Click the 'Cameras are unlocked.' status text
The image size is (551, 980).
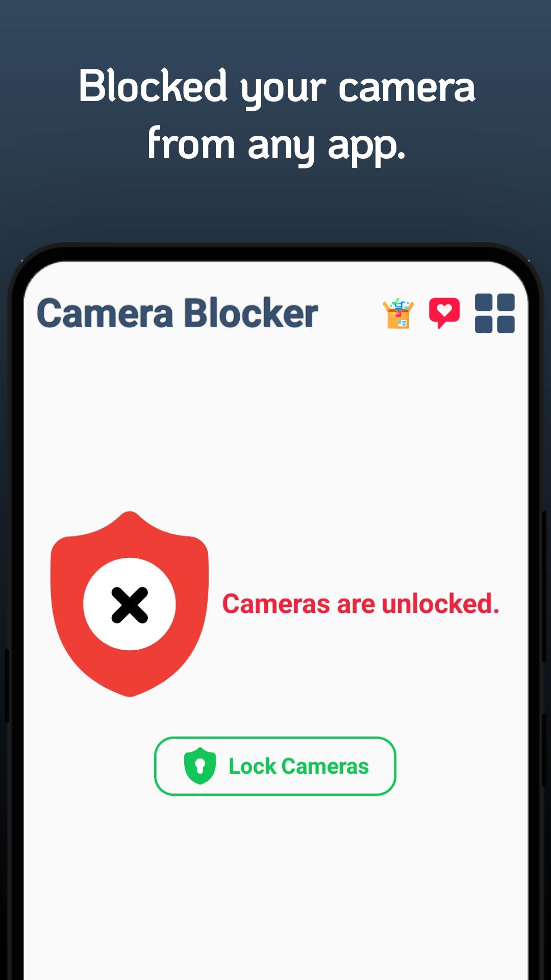pos(360,604)
